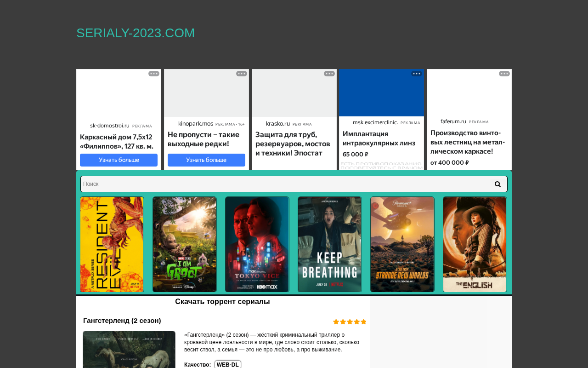
Task: Click inside the Поиск search field
Action: point(285,184)
